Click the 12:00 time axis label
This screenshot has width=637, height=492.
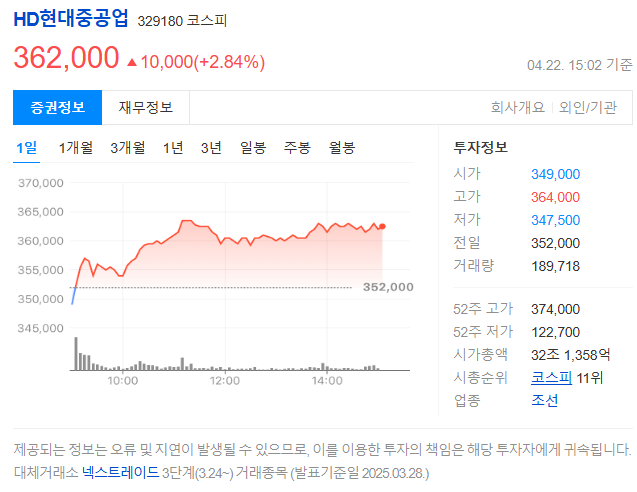[x=225, y=381]
